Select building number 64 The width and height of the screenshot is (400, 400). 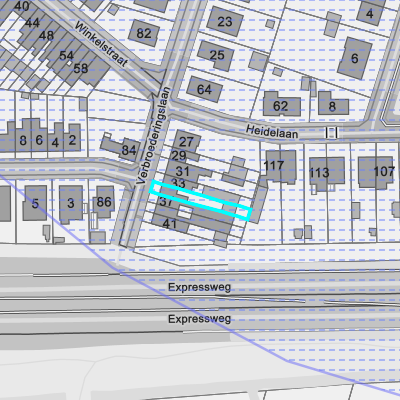tap(204, 89)
